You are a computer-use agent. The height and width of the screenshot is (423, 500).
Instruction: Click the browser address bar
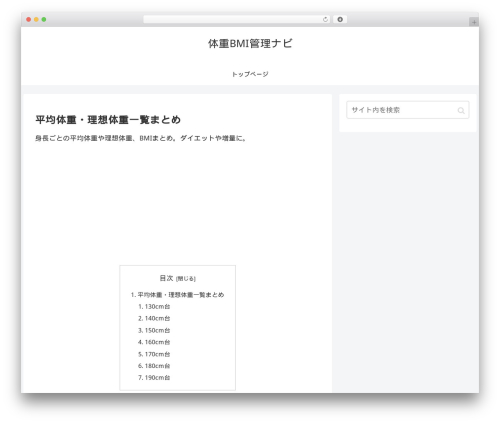coord(237,20)
